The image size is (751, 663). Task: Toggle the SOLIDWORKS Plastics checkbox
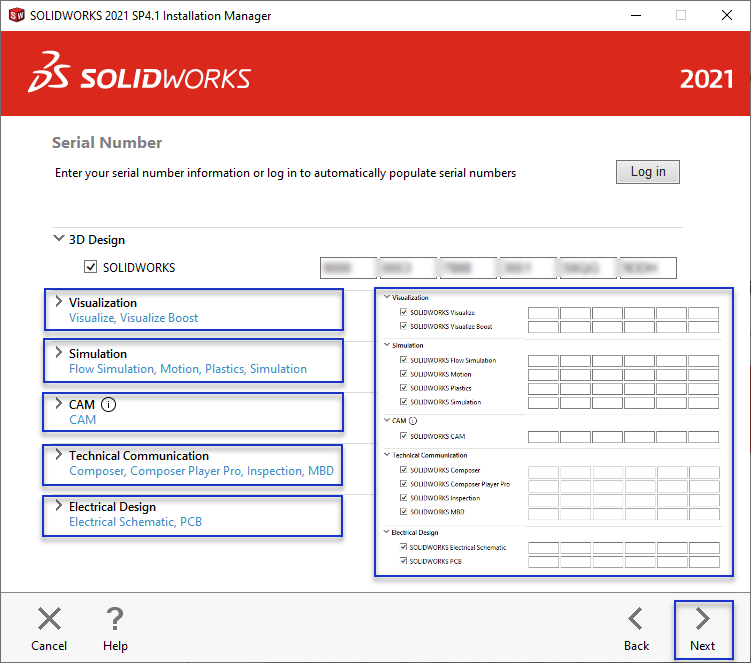403,388
